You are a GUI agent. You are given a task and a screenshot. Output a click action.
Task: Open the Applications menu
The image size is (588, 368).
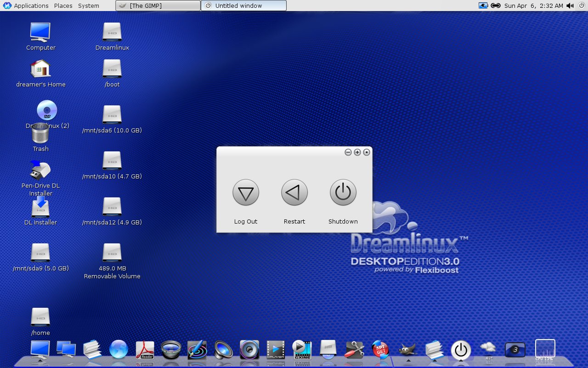pos(31,6)
